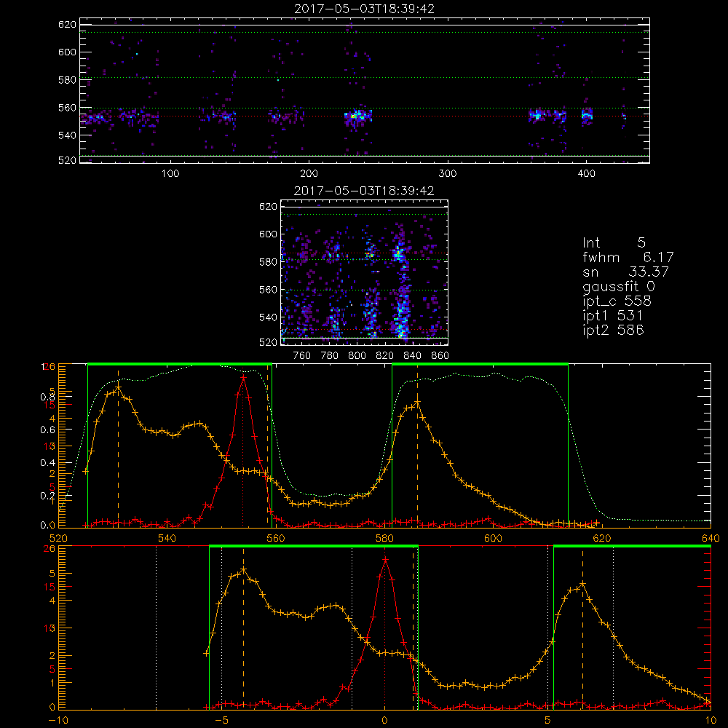
Task: Click the 780 tick label under middle panel
Action: 330,356
